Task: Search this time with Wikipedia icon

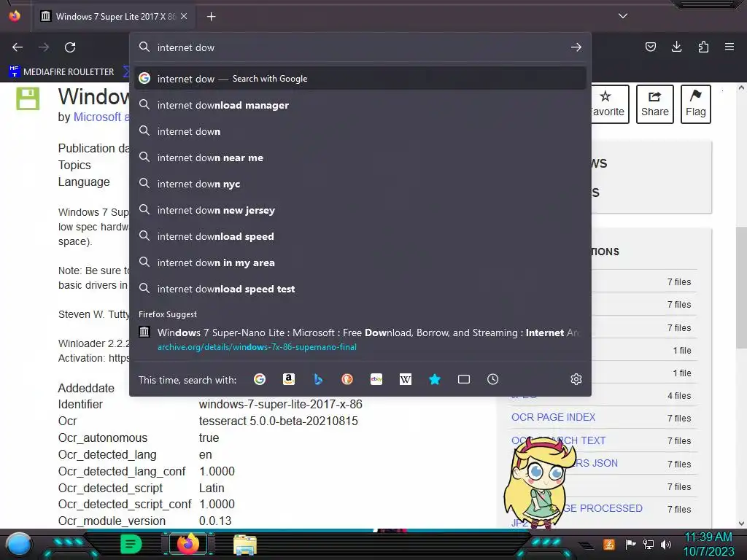Action: [x=406, y=379]
